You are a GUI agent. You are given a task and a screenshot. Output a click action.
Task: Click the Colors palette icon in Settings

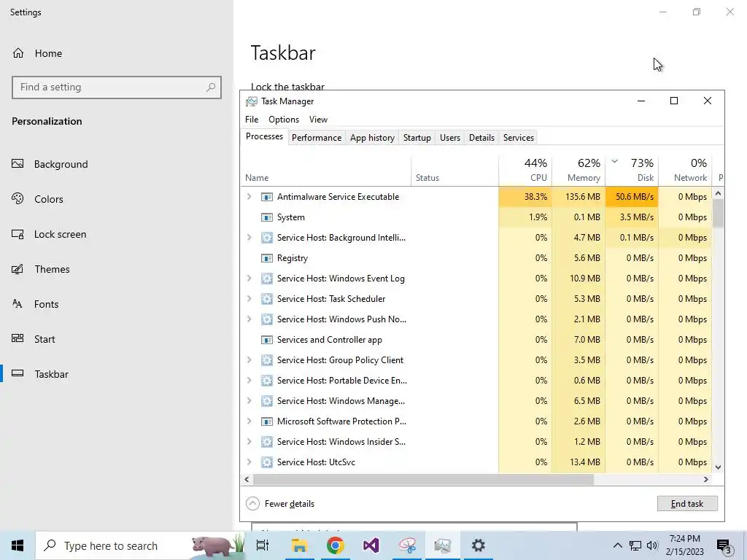(18, 199)
